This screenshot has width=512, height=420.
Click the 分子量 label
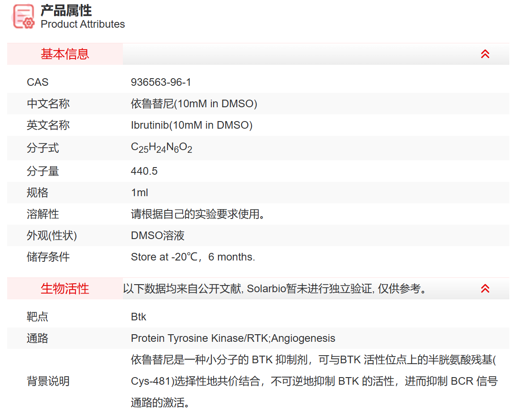pos(43,171)
